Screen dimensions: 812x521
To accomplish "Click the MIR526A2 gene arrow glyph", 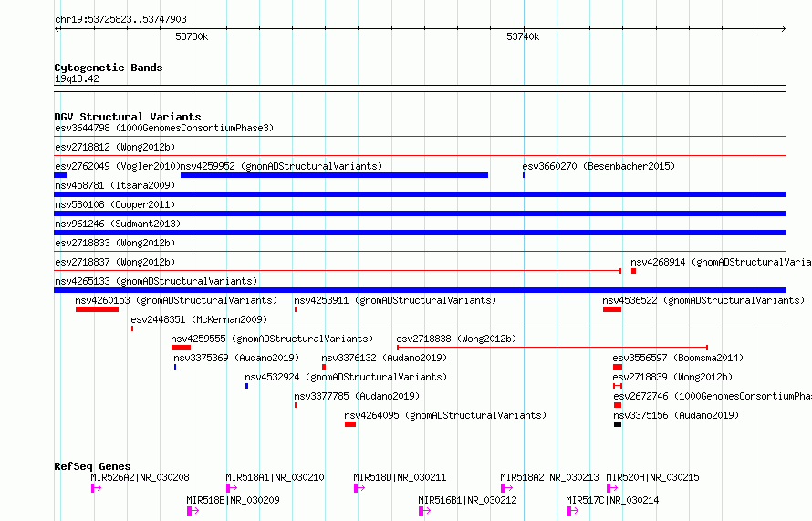I will (x=96, y=488).
